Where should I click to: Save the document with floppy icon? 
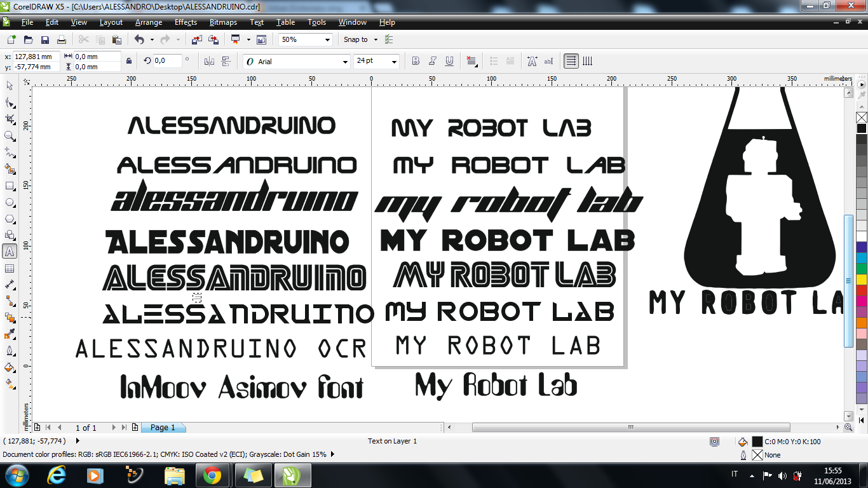(x=45, y=39)
